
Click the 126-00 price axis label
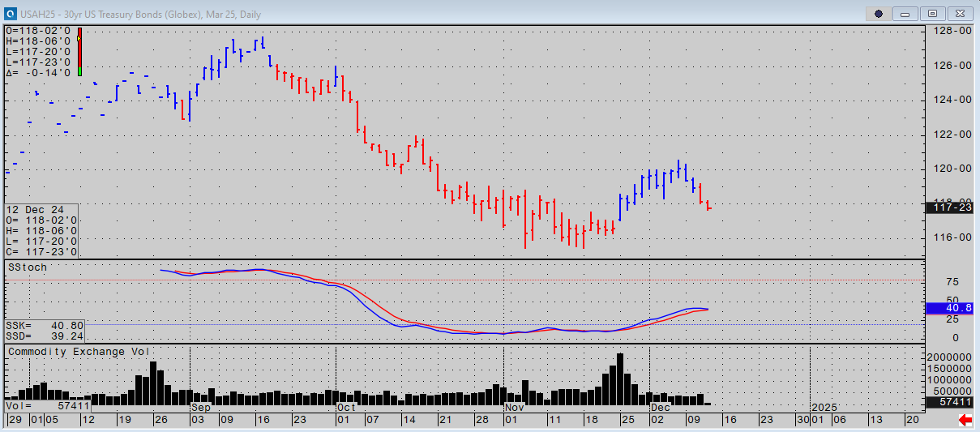click(x=953, y=66)
